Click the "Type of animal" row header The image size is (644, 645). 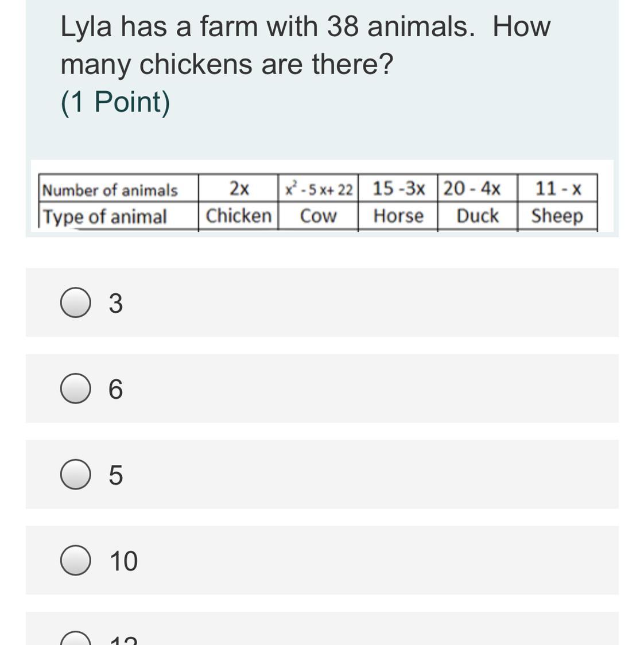tap(106, 217)
